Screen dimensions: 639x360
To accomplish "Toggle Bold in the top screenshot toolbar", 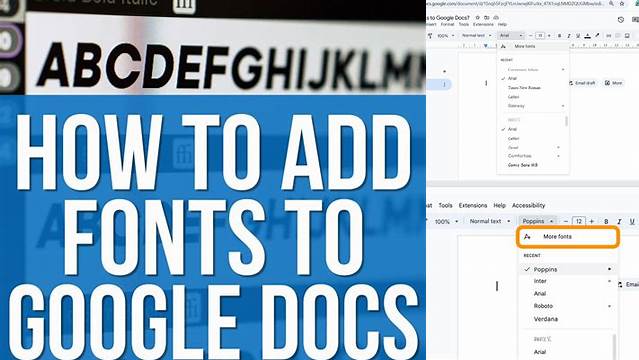I will pyautogui.click(x=560, y=36).
